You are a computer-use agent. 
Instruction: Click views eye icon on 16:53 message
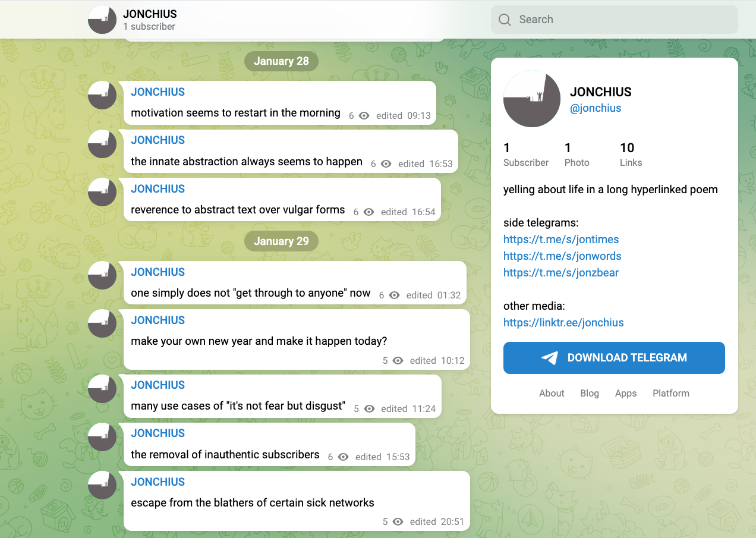386,164
